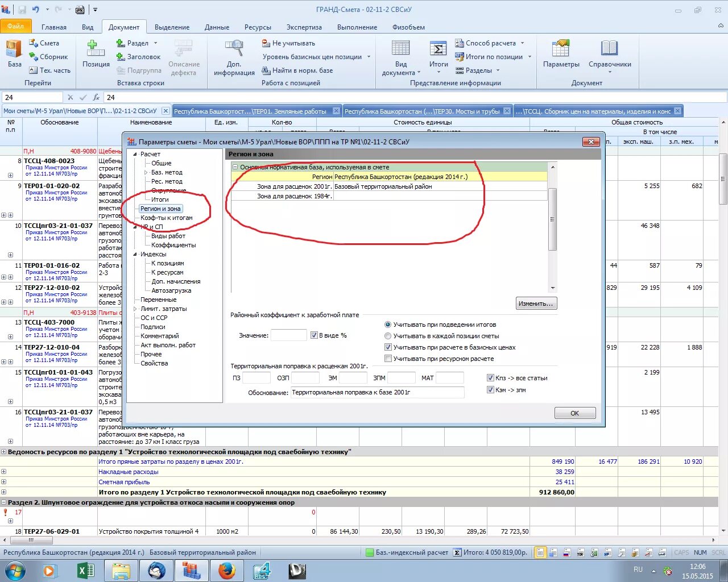Click the main estimate vertical scrollbar thumb
This screenshot has width=728, height=582.
point(723,179)
